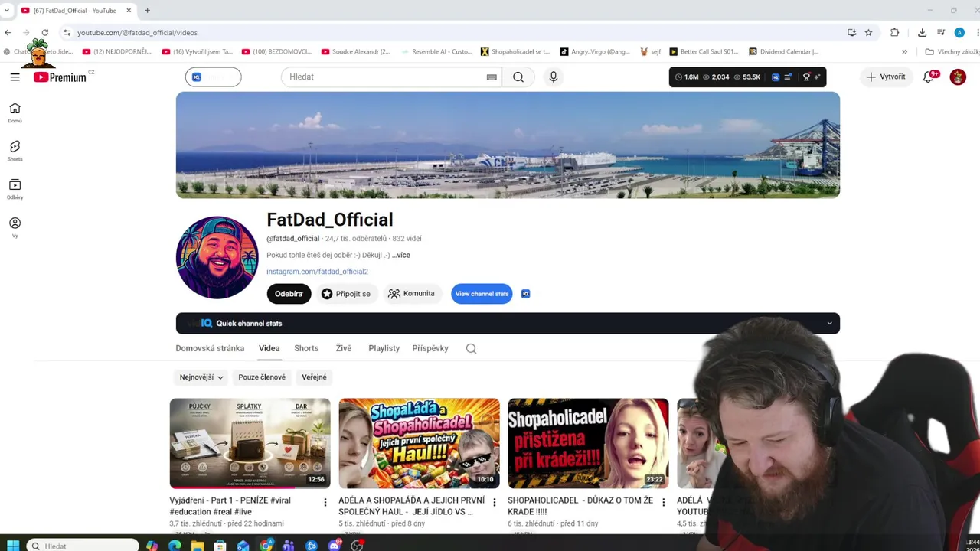
Task: Click Vytvořit create button
Action: (x=886, y=77)
